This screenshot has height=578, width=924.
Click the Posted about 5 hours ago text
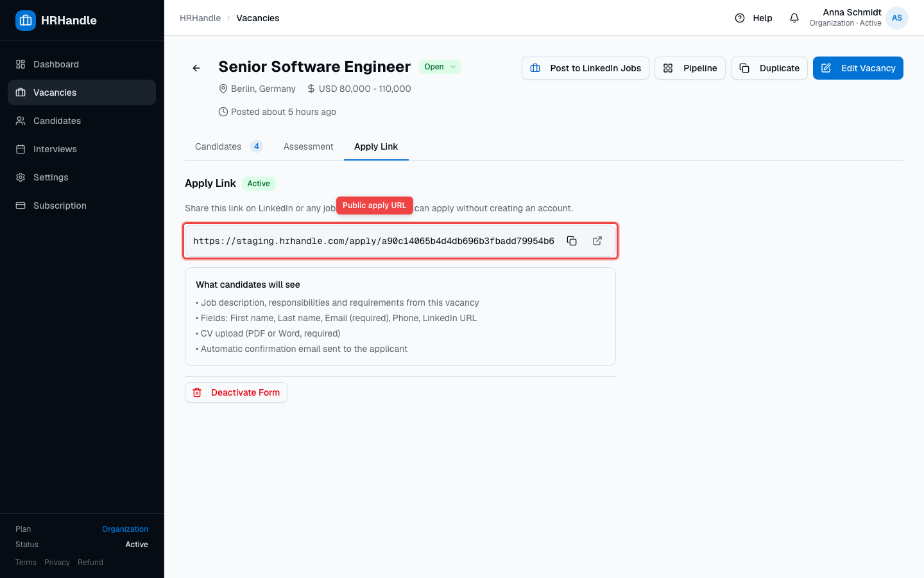point(284,112)
